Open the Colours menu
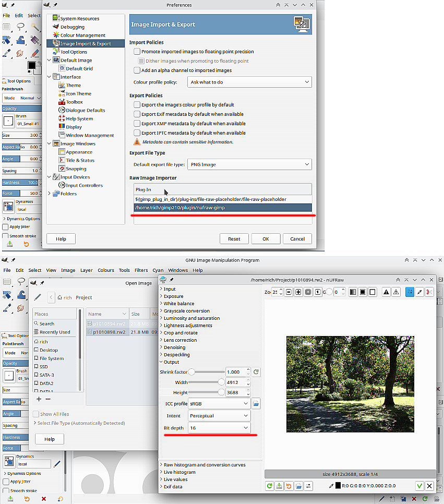The width and height of the screenshot is (444, 504). coord(106,270)
